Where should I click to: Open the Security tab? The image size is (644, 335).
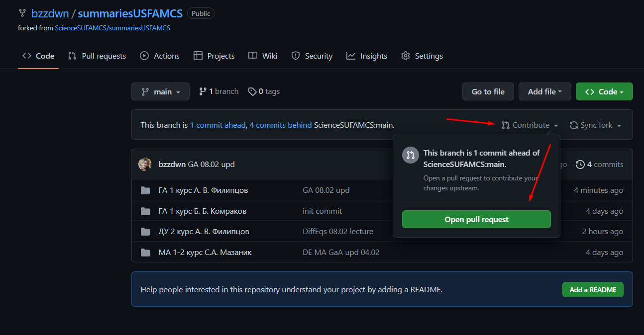312,56
